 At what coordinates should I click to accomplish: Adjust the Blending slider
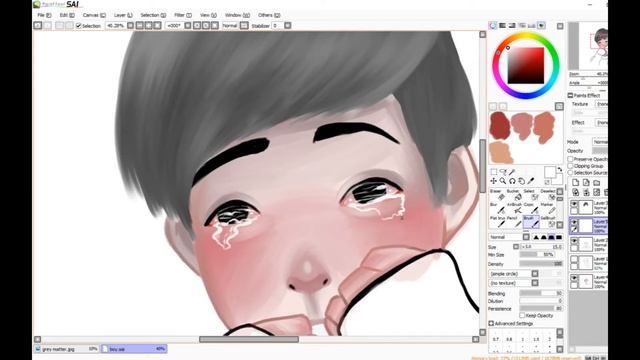click(541, 293)
